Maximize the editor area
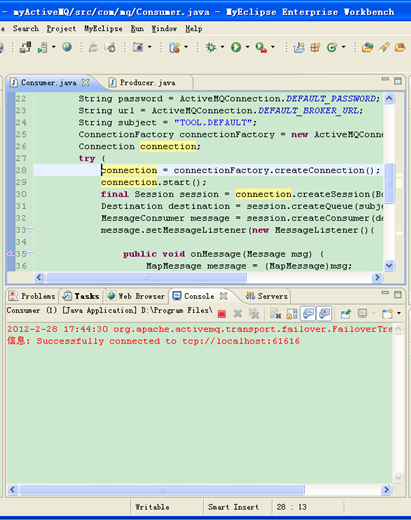 (398, 81)
